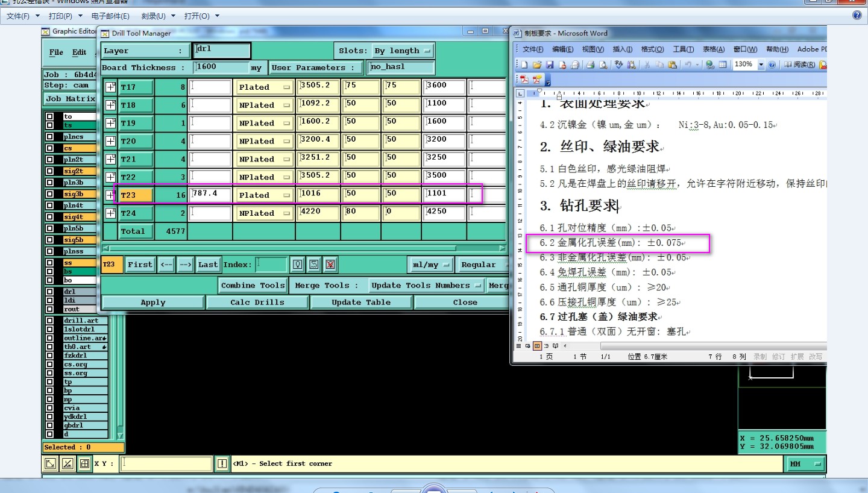Click the exclamation mark icon in bottom bar
868x493 pixels.
point(222,463)
